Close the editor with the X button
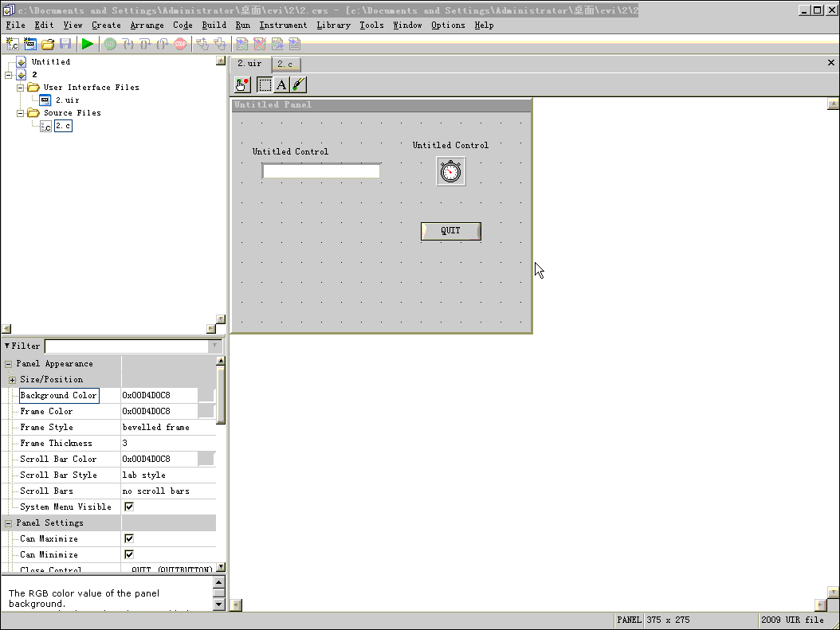The image size is (840, 630). click(831, 63)
